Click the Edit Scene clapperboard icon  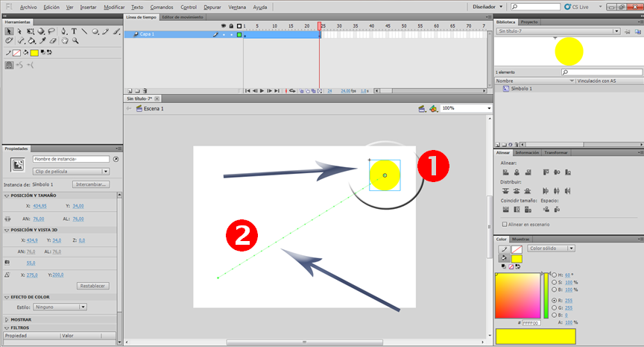[x=421, y=108]
